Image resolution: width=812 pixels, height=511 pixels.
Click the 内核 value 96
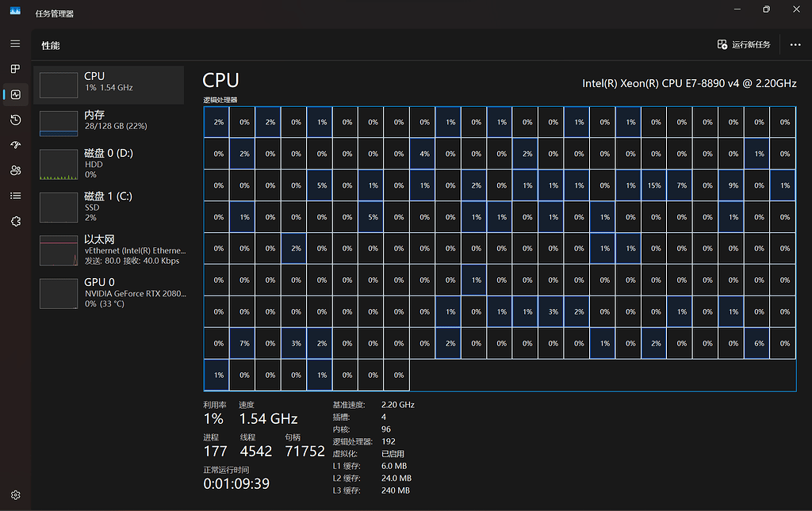tap(386, 429)
